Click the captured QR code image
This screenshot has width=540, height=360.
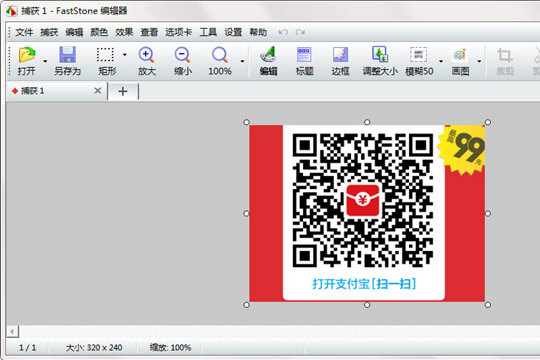(x=367, y=213)
